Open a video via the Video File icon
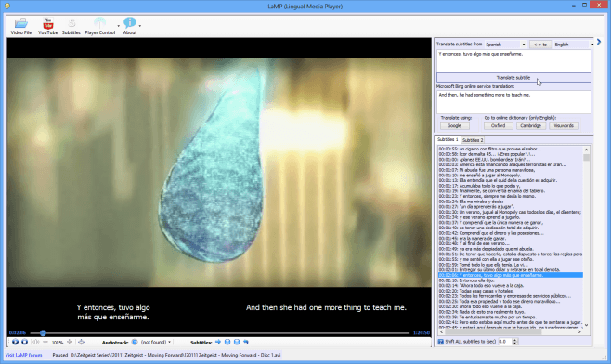 click(x=21, y=26)
